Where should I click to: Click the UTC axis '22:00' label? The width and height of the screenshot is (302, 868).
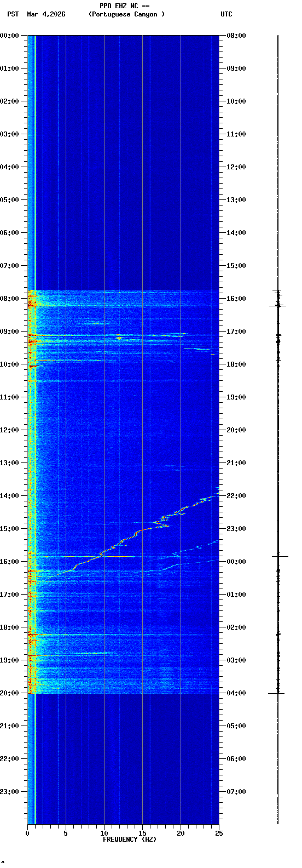[236, 496]
